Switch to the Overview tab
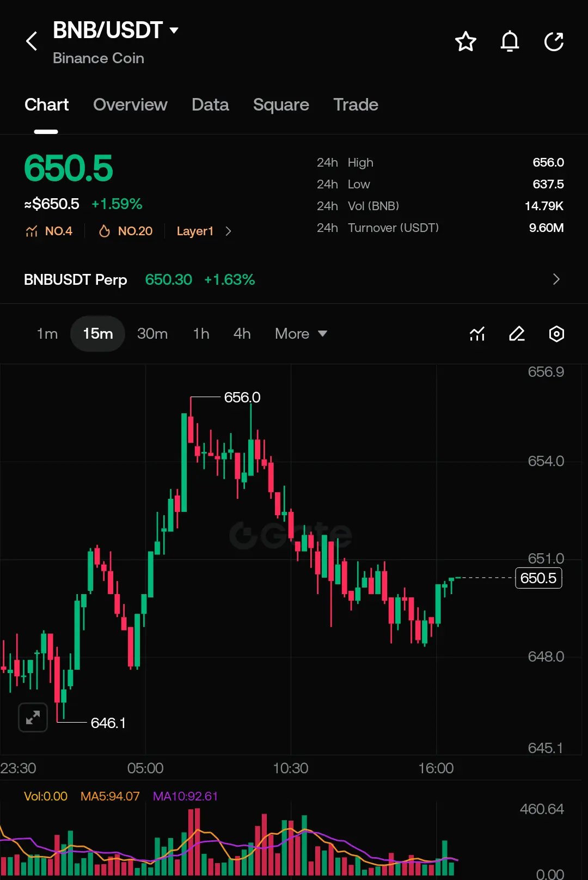The height and width of the screenshot is (880, 588). click(x=130, y=105)
